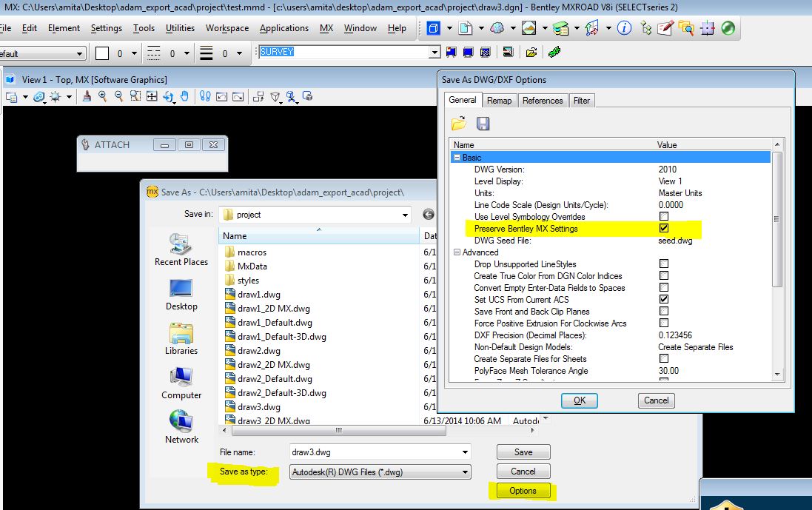
Task: Click the green stacked levels icon
Action: [560, 28]
